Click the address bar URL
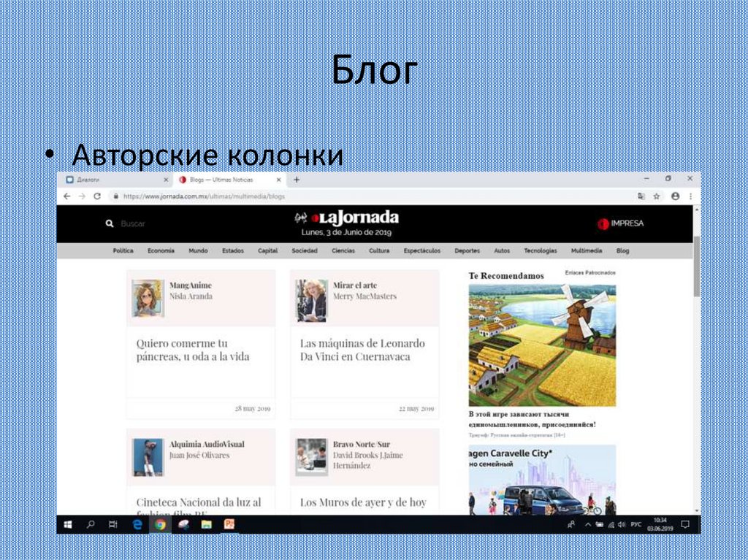Image resolution: width=748 pixels, height=560 pixels. coord(205,196)
